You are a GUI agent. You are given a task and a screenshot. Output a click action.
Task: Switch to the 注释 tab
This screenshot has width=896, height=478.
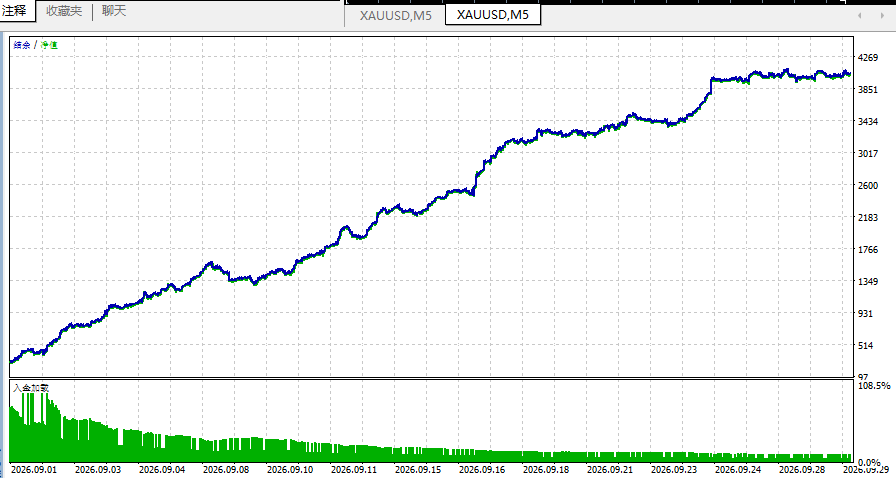[x=14, y=10]
